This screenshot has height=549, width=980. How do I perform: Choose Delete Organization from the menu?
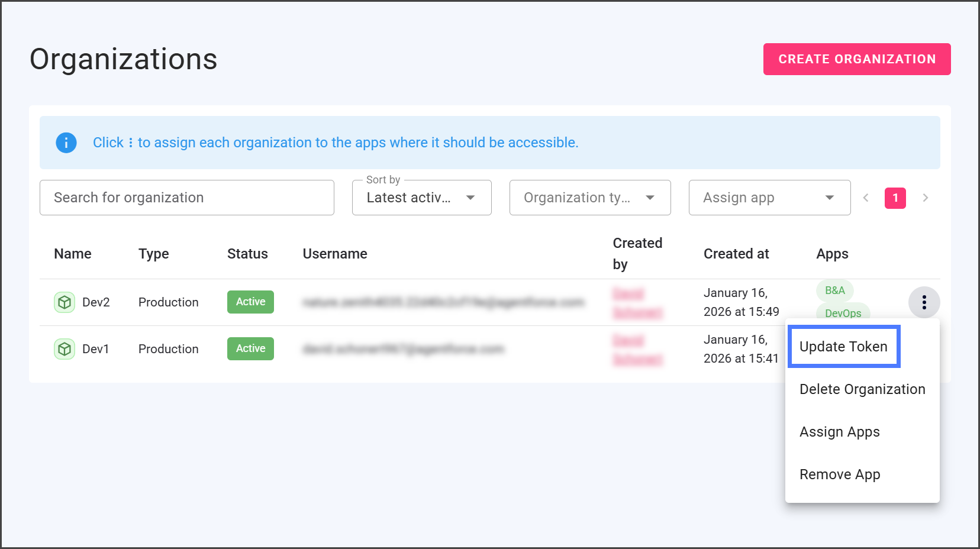click(862, 389)
